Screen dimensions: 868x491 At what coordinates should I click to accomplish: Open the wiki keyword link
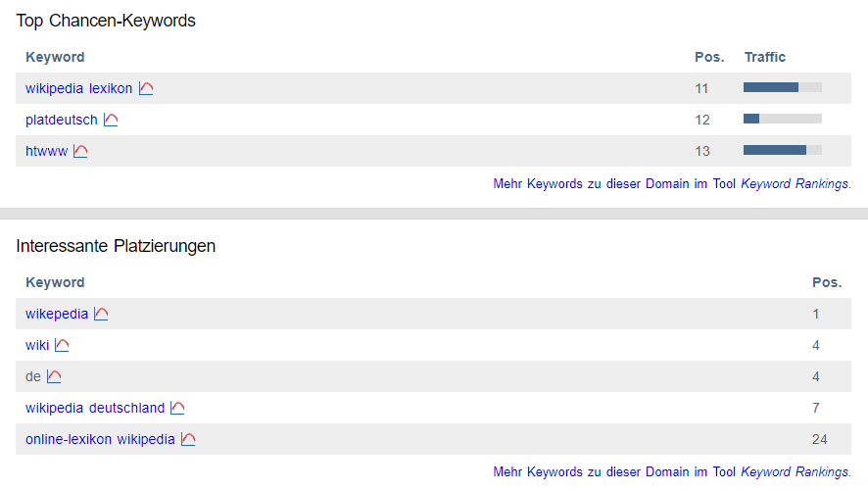pos(37,345)
